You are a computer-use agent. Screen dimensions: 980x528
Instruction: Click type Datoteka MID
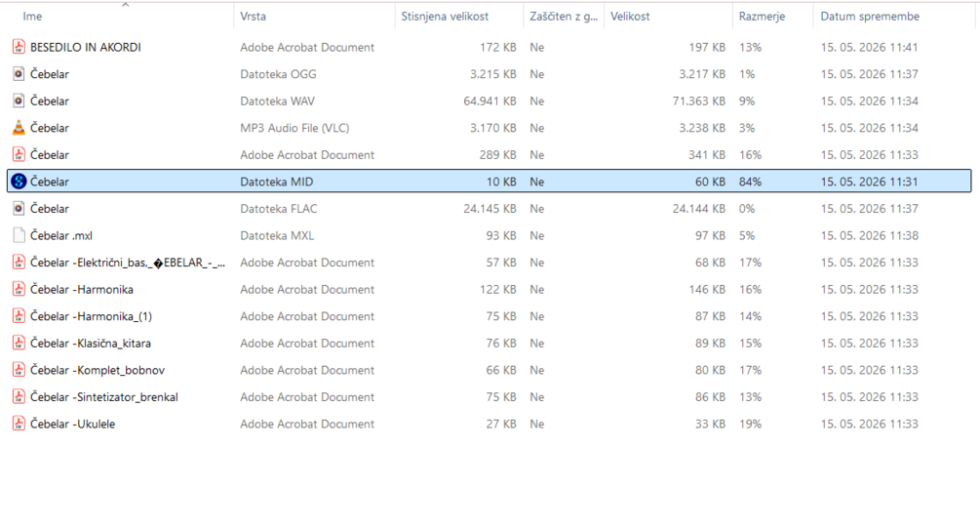click(x=277, y=182)
